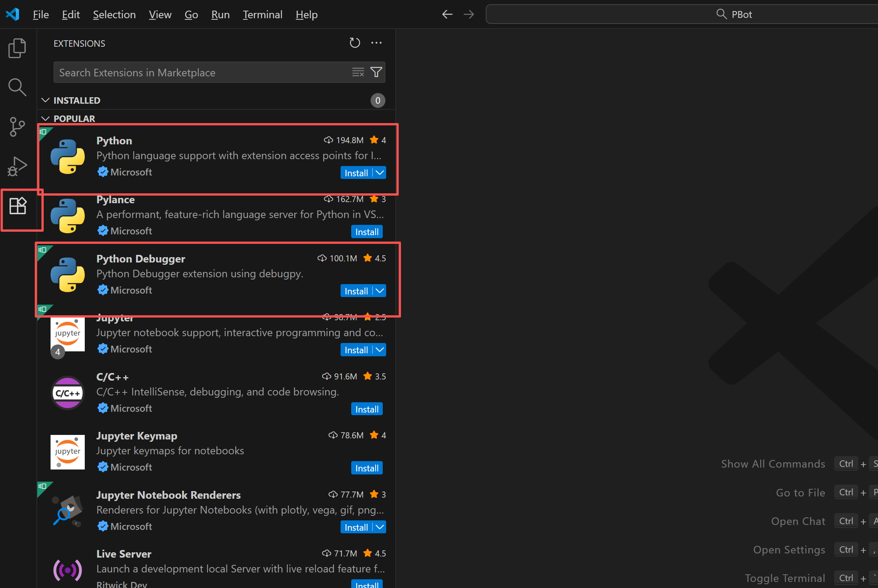
Task: Open Python extension install dropdown arrow
Action: tap(380, 173)
